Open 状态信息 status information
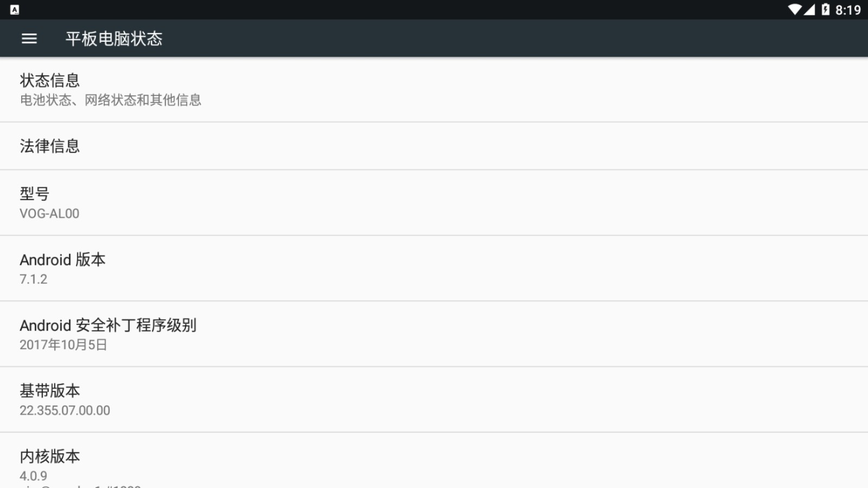Image resolution: width=868 pixels, height=488 pixels. coord(434,90)
